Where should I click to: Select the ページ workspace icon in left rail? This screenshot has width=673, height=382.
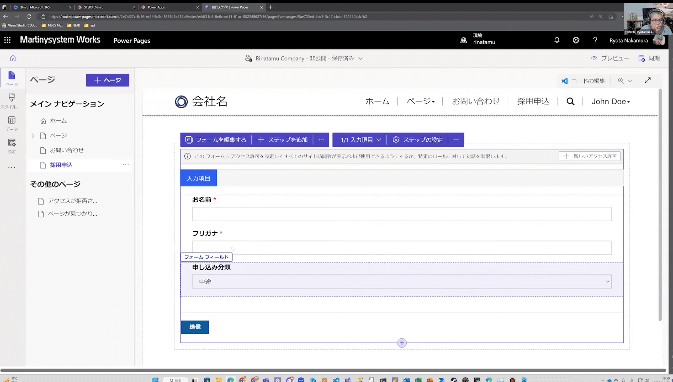point(12,78)
